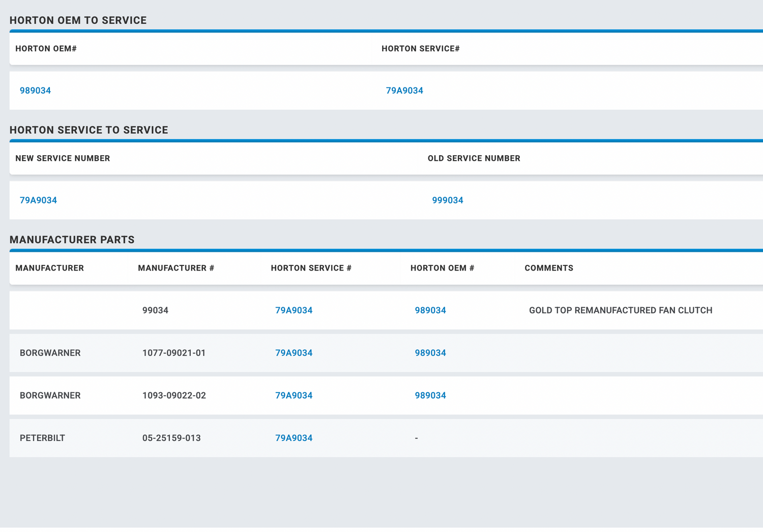This screenshot has height=532, width=763.
Task: Click Manufacturer column header in Manufacturer Parts
Action: [49, 268]
